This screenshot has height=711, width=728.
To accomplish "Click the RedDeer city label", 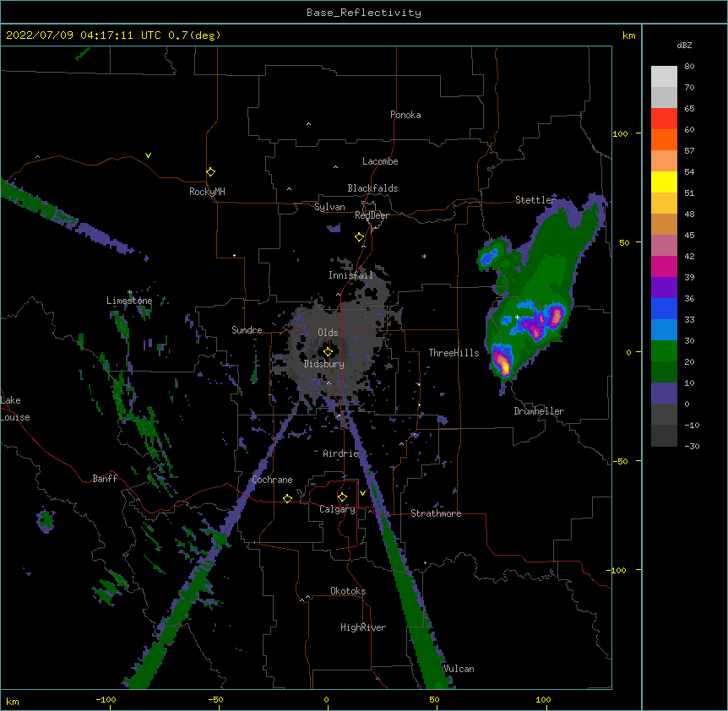I will pyautogui.click(x=372, y=215).
